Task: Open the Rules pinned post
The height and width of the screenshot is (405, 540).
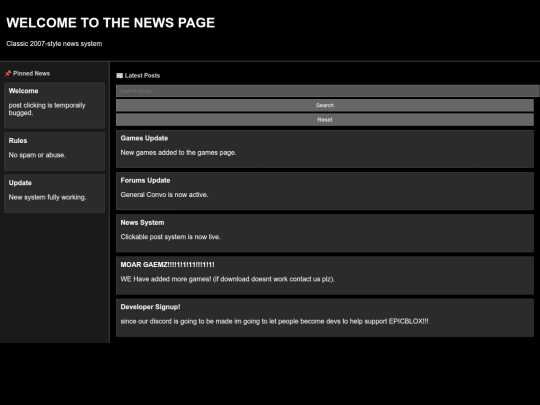Action: click(54, 152)
